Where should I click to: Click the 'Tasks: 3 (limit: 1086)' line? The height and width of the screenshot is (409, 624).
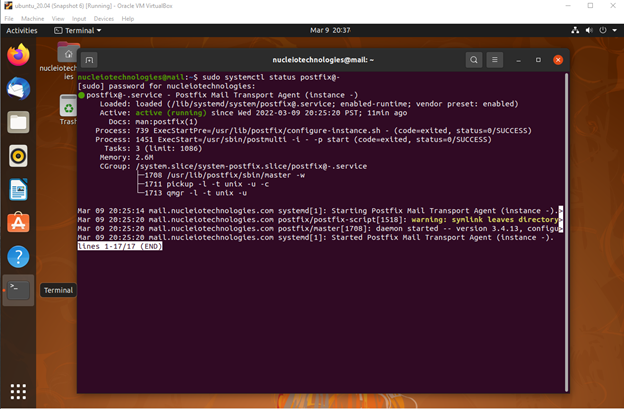tap(153, 148)
